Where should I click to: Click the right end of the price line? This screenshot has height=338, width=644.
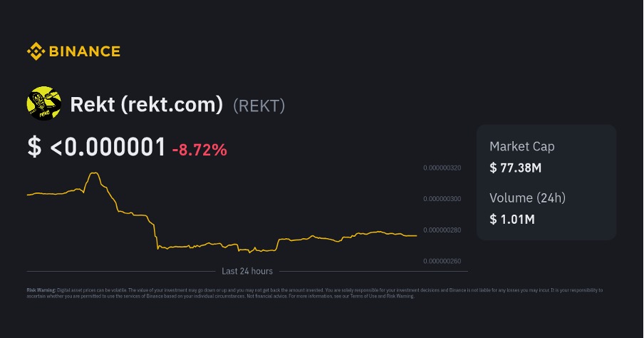[416, 236]
